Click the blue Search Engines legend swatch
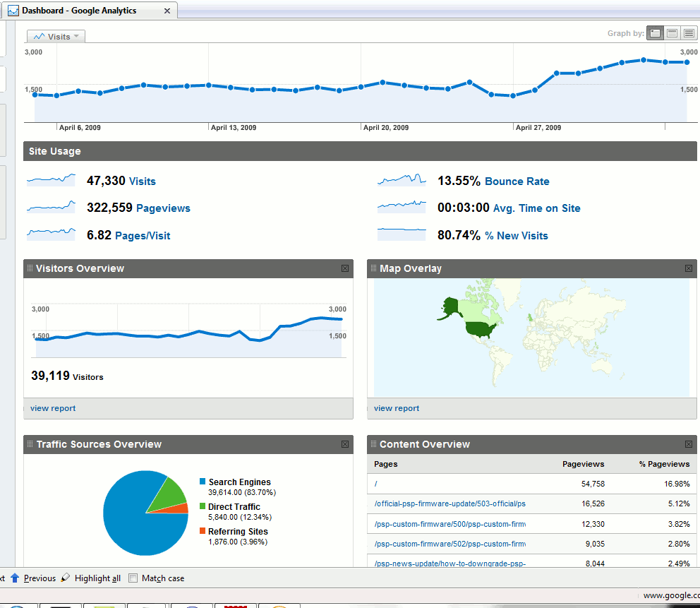 click(203, 482)
